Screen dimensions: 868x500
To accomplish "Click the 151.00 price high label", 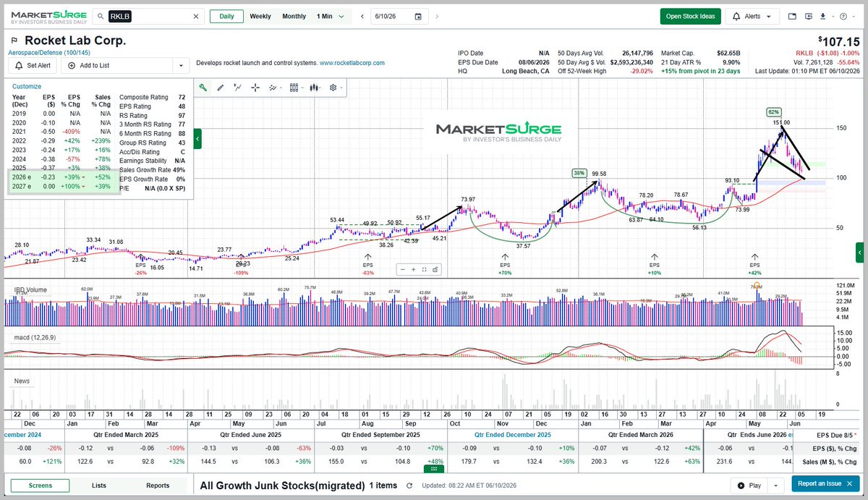I will click(781, 122).
